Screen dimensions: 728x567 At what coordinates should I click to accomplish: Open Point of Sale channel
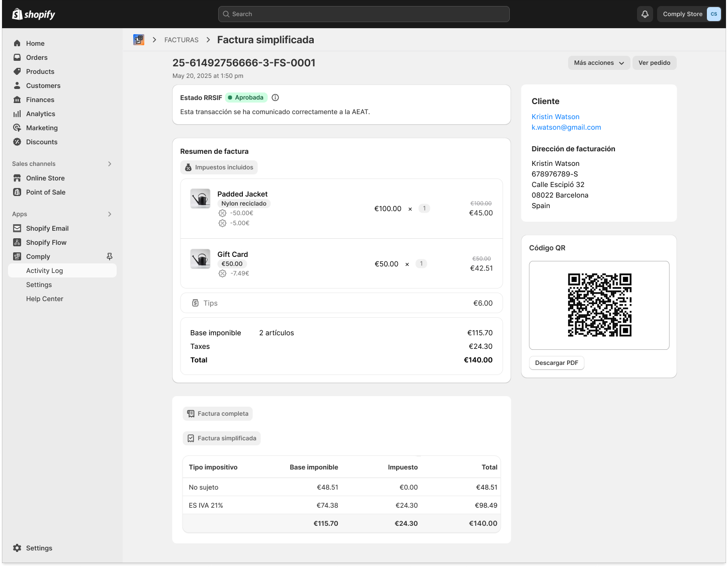click(45, 193)
